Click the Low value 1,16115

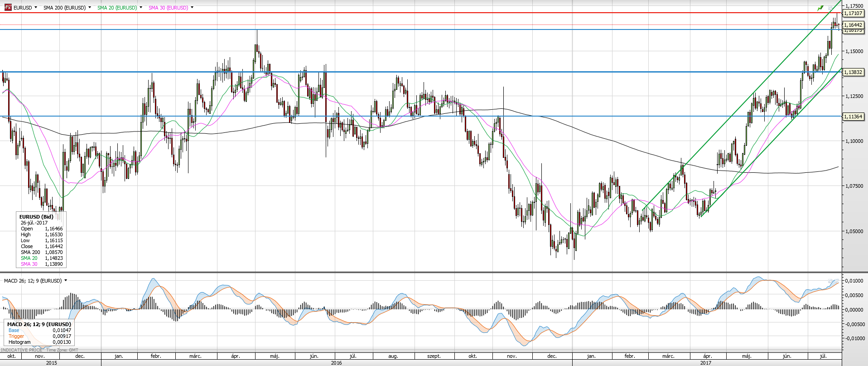point(53,240)
